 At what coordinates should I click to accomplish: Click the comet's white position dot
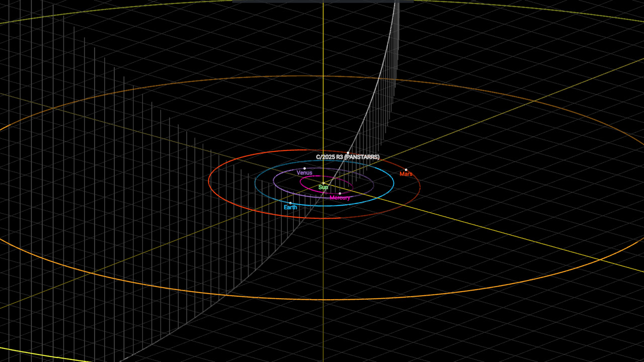tap(348, 153)
